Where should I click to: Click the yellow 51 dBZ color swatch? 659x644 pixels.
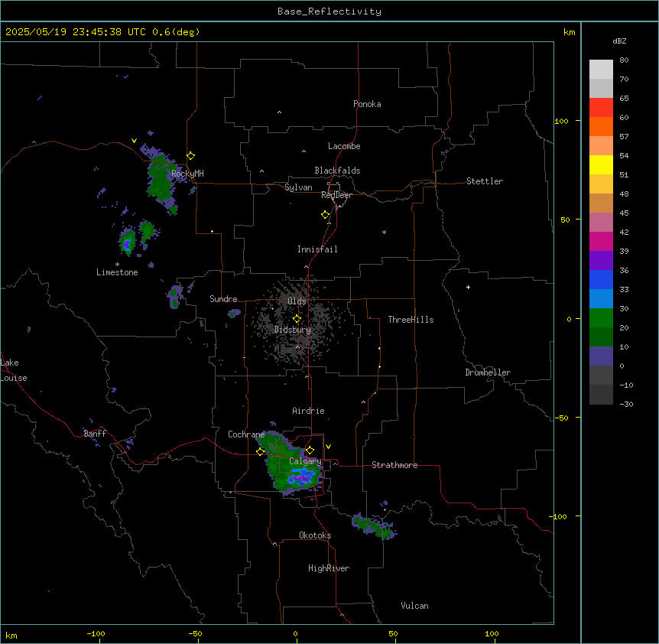601,164
